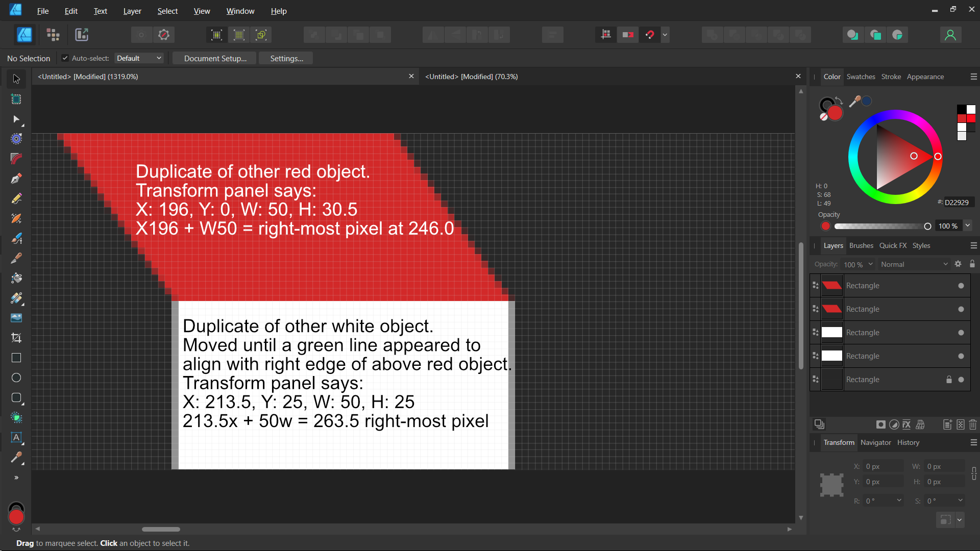Select the Rectangle shape tool

point(16,358)
